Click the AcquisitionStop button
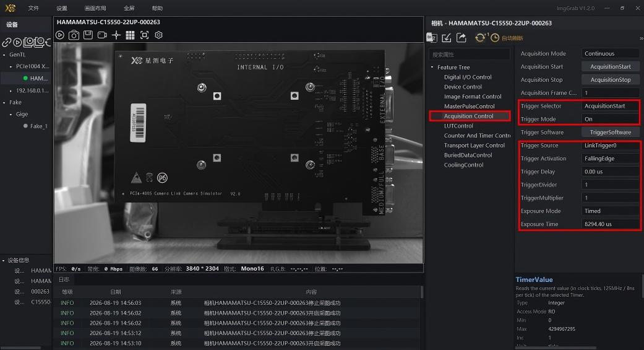 [x=611, y=80]
